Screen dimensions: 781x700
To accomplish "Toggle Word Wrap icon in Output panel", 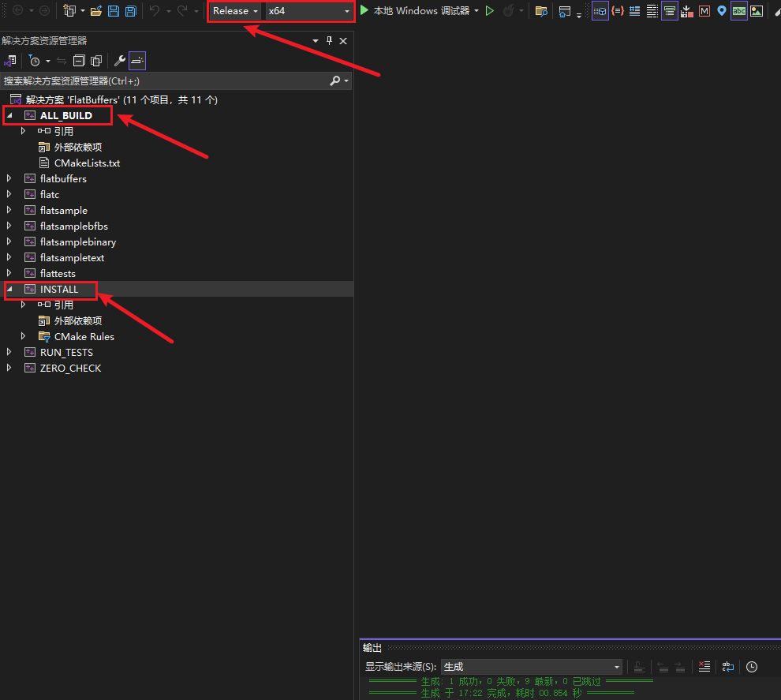I will 727,667.
